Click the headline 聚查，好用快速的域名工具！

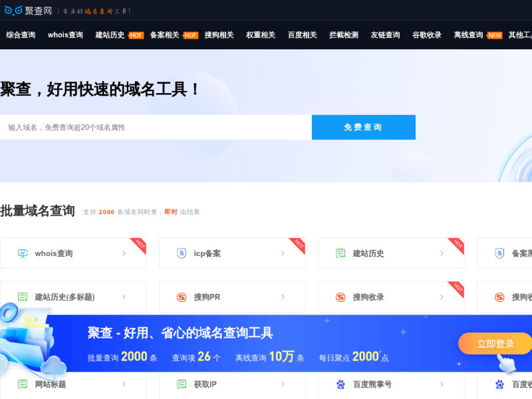pos(100,89)
